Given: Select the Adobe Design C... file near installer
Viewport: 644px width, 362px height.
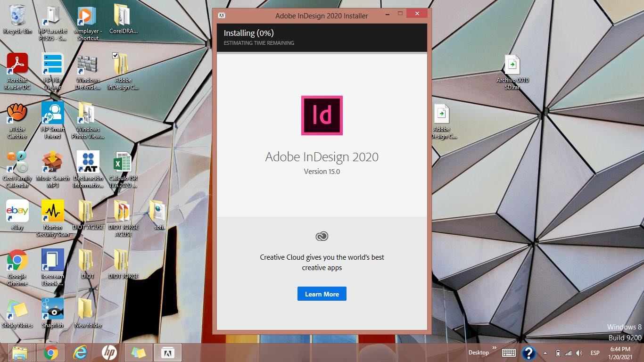Looking at the screenshot, I should click(442, 122).
